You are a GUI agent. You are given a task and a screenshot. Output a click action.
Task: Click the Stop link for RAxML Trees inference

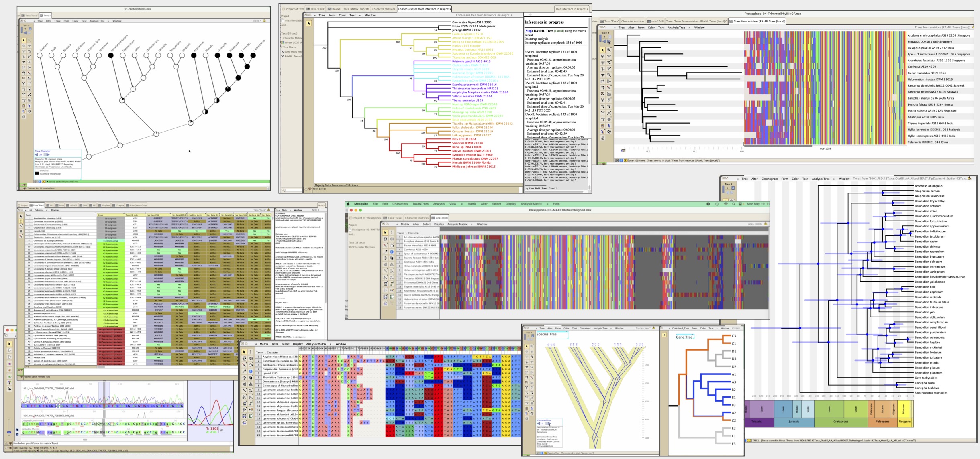[x=529, y=31]
